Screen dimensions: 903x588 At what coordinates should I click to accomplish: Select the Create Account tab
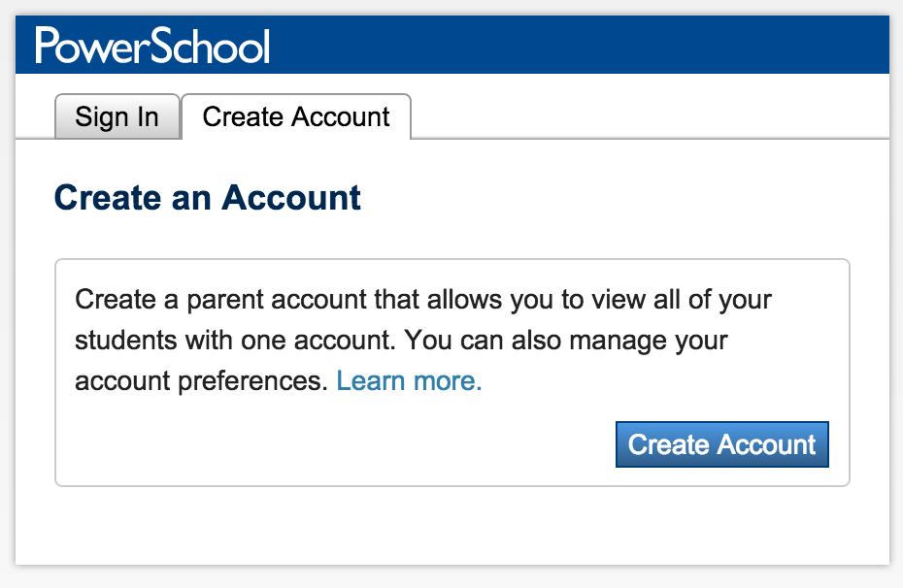[x=296, y=117]
